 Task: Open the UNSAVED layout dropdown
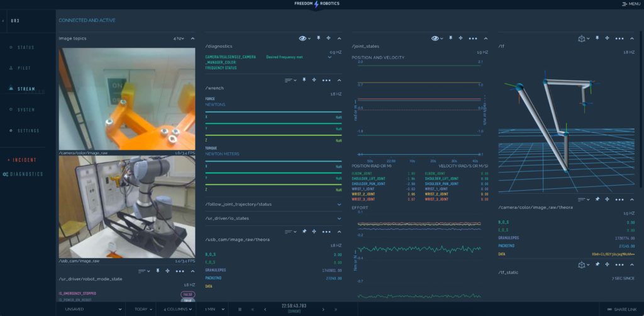(x=93, y=309)
